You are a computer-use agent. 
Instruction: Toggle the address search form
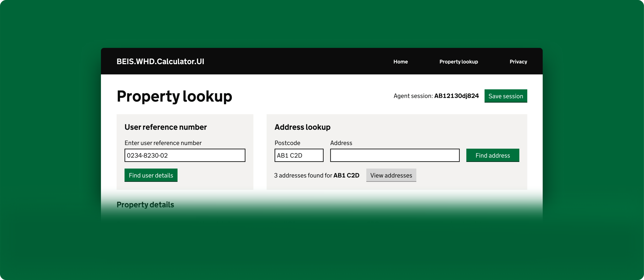(x=391, y=175)
